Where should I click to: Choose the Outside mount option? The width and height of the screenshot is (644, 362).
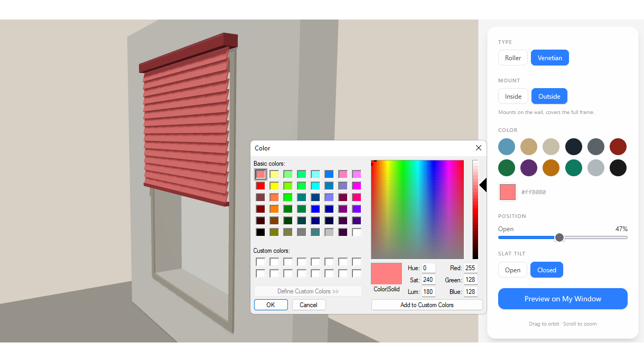(x=549, y=97)
